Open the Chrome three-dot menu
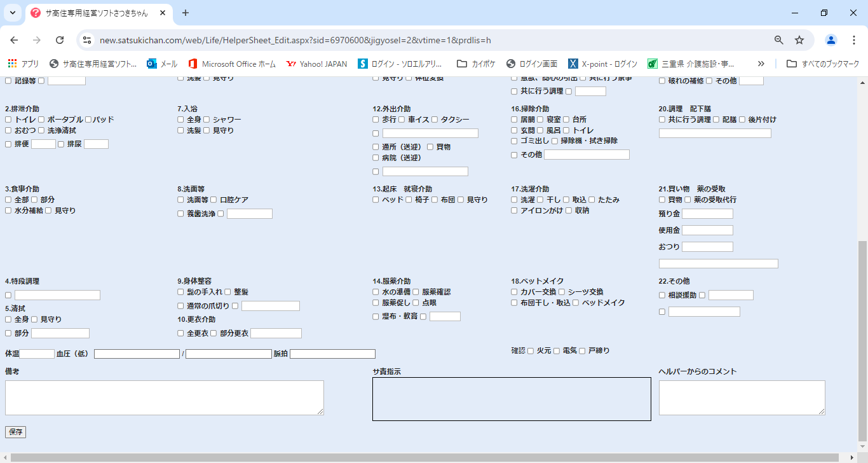This screenshot has height=463, width=868. point(853,40)
